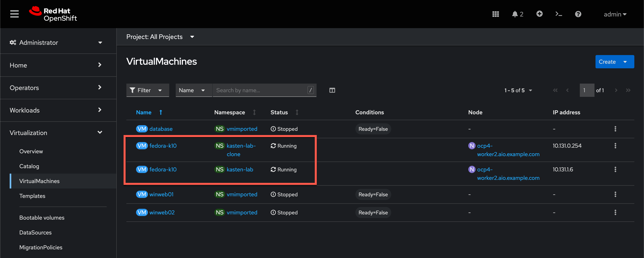
Task: Open kasten-lab-clone namespace link
Action: (241, 150)
